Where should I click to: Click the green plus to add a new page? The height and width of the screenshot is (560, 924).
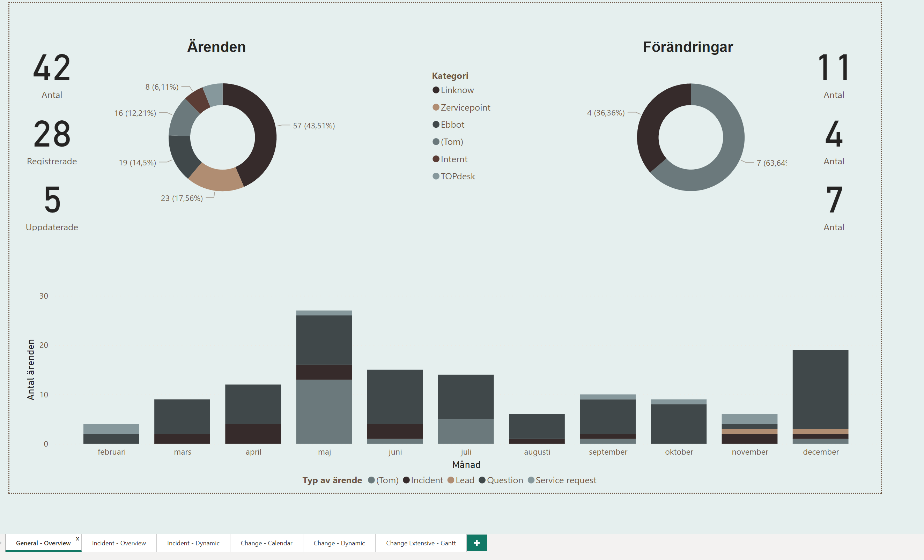tap(476, 543)
